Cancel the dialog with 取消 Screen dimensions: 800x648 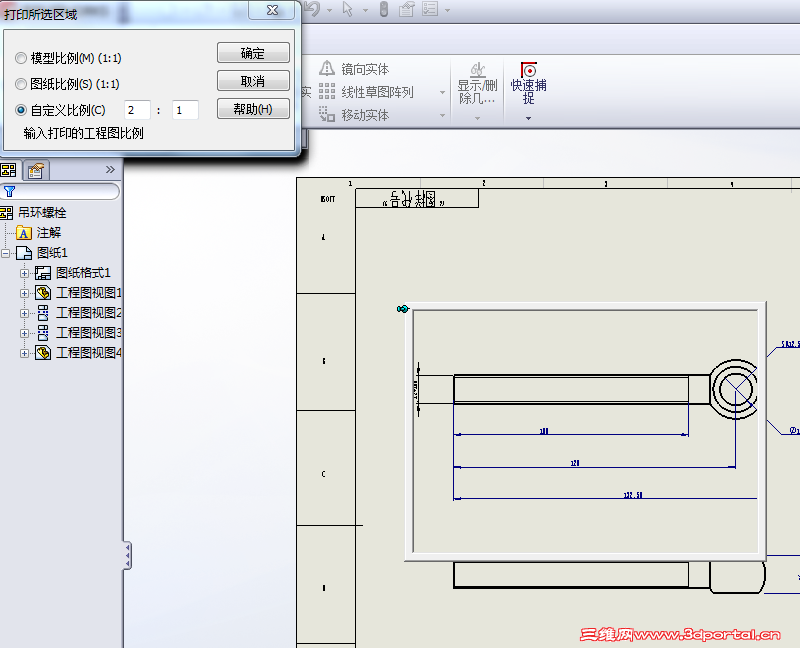pyautogui.click(x=253, y=81)
